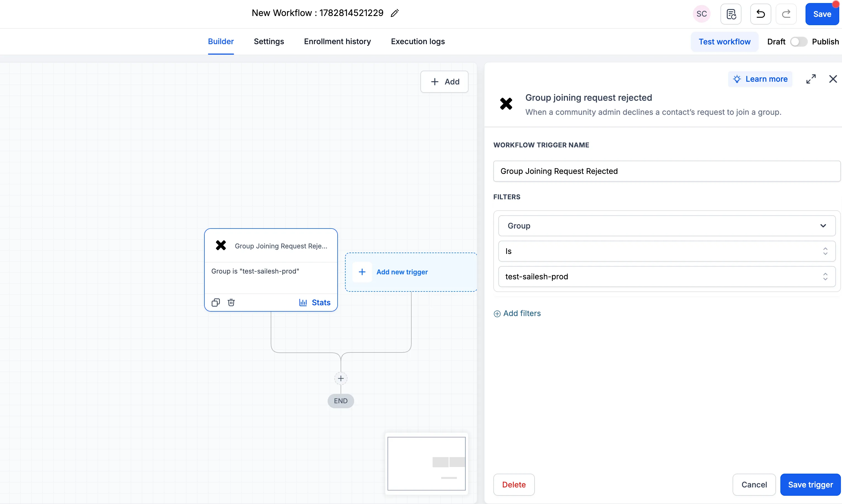Click the pencil icon to rename workflow
Screen dimensions: 842x504
395,13
